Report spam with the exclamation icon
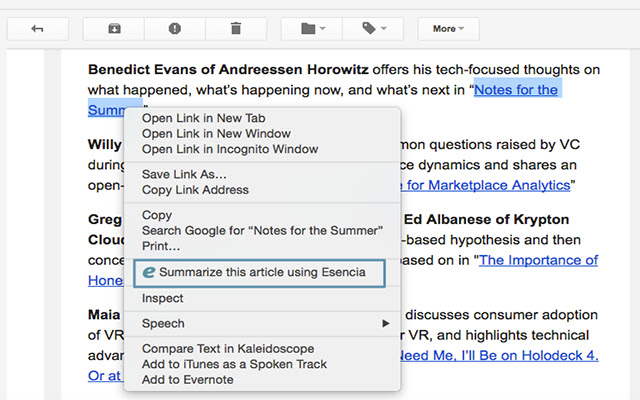Image resolution: width=640 pixels, height=400 pixels. coord(175,29)
